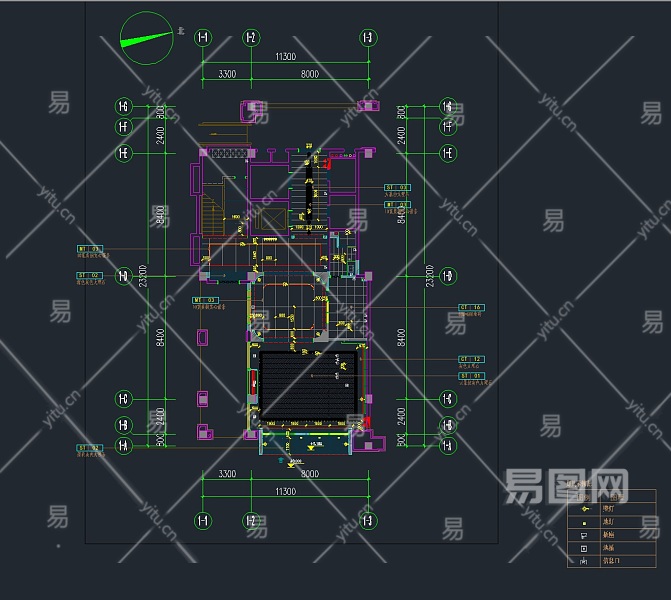Select the black hatched floor area
The height and width of the screenshot is (600, 671).
pos(308,384)
